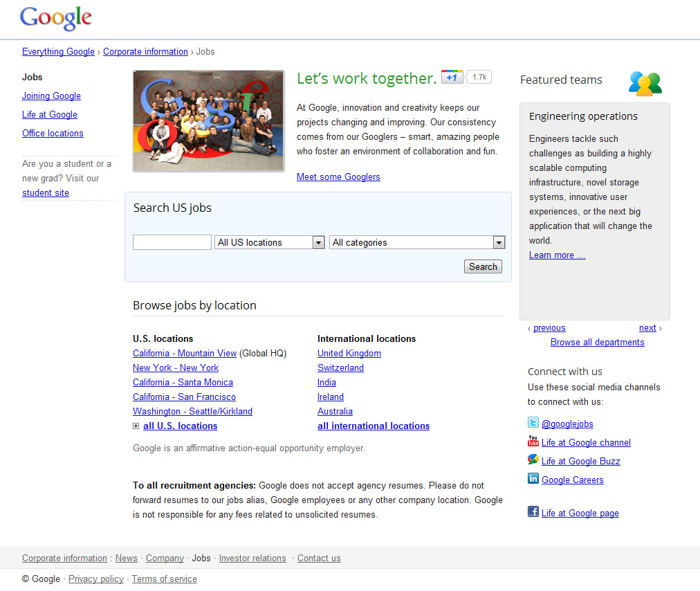Screen dimensions: 700x591
Task: Open Terms of service link
Action: 165,579
